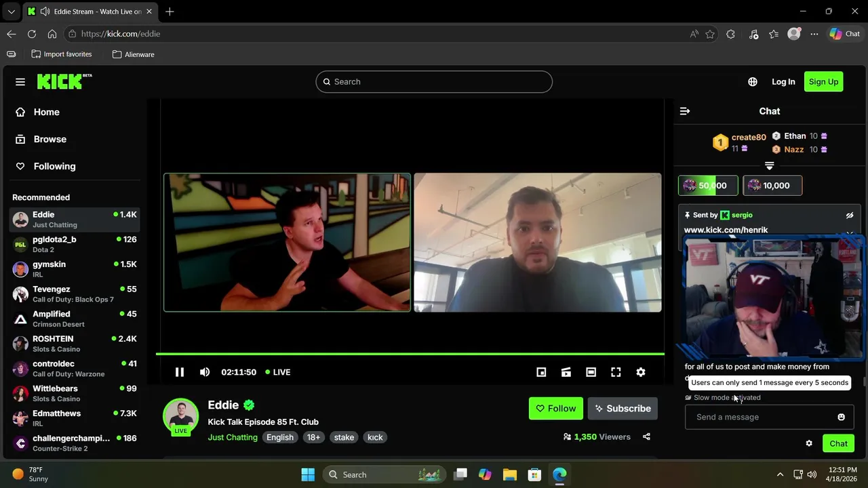This screenshot has height=488, width=868.
Task: Refresh the browser page
Action: coord(32,34)
